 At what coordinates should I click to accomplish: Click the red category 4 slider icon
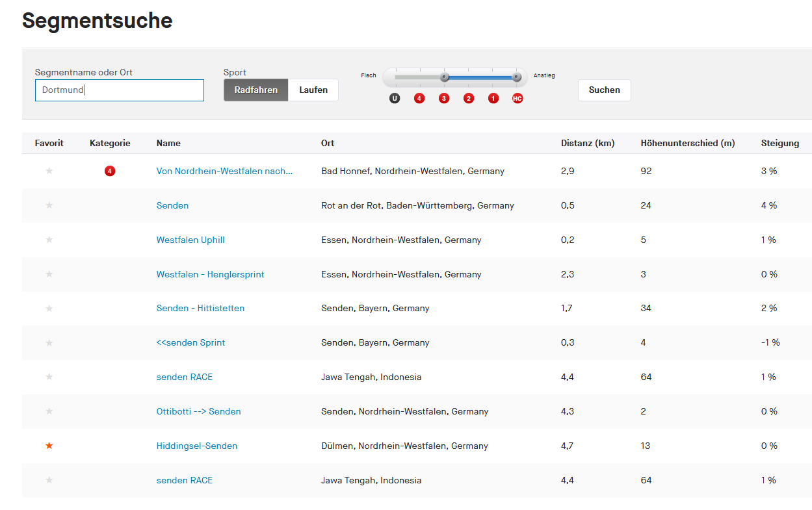pyautogui.click(x=419, y=99)
